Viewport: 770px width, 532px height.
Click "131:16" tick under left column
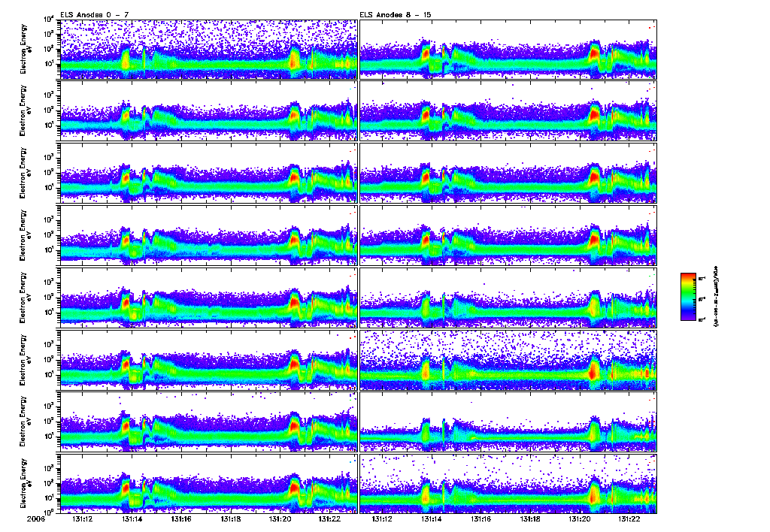pyautogui.click(x=180, y=518)
